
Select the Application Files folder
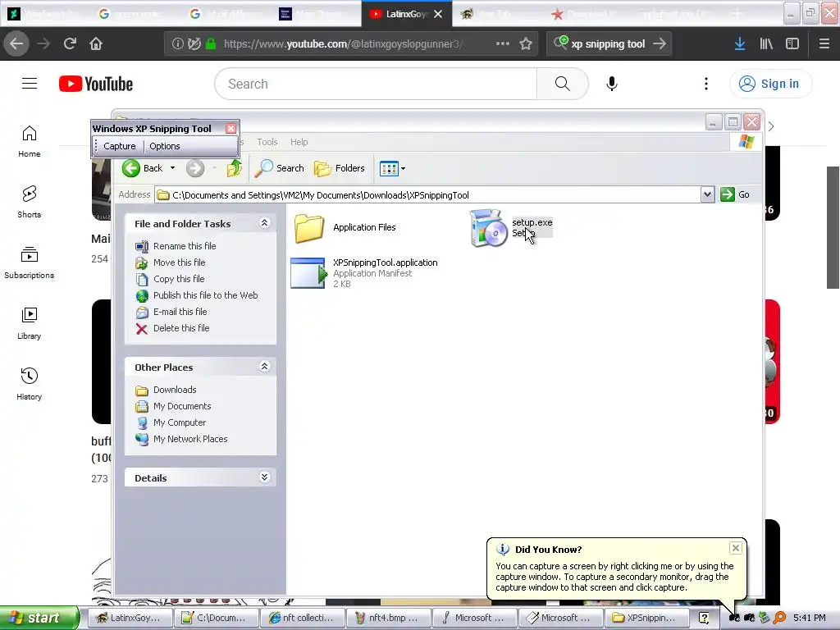tap(345, 227)
